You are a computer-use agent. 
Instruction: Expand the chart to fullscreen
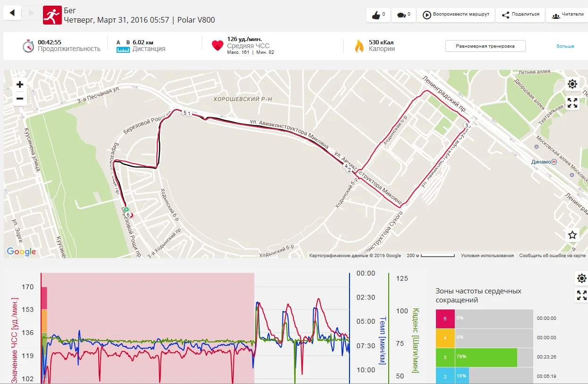tap(582, 296)
